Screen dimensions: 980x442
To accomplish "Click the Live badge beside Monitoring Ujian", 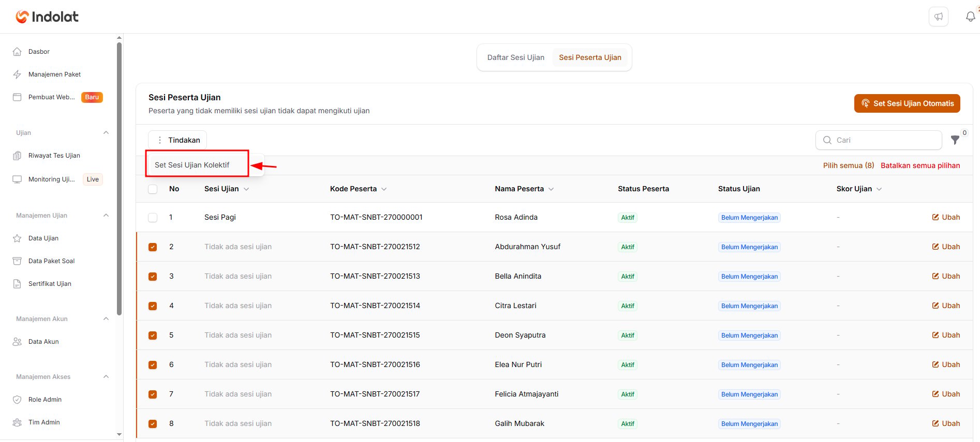I will point(93,179).
